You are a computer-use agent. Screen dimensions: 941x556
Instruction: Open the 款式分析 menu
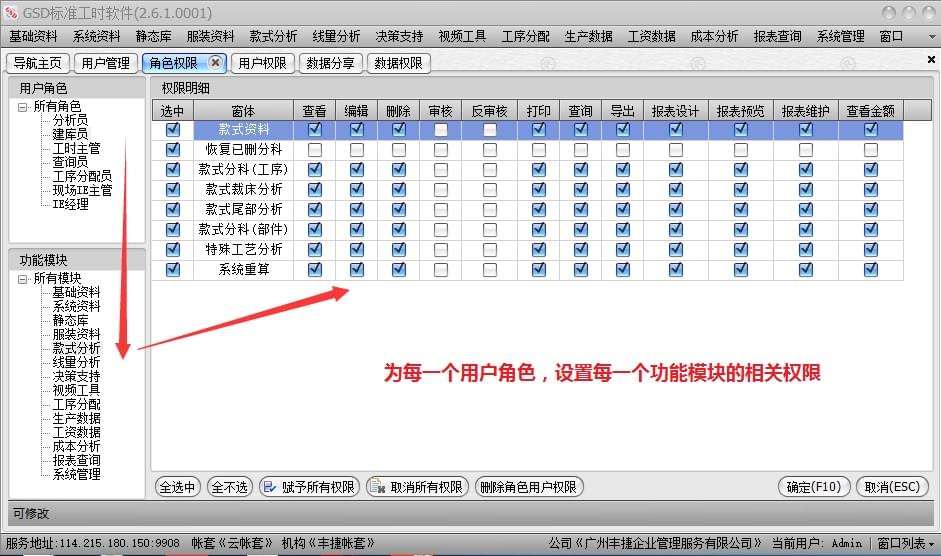[273, 36]
